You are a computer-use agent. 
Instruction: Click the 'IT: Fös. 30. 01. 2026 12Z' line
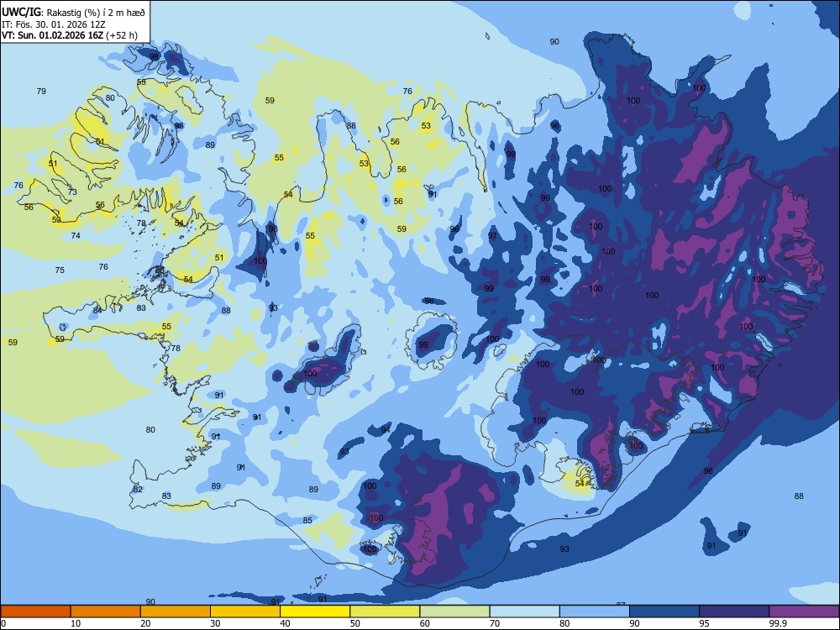[55, 24]
